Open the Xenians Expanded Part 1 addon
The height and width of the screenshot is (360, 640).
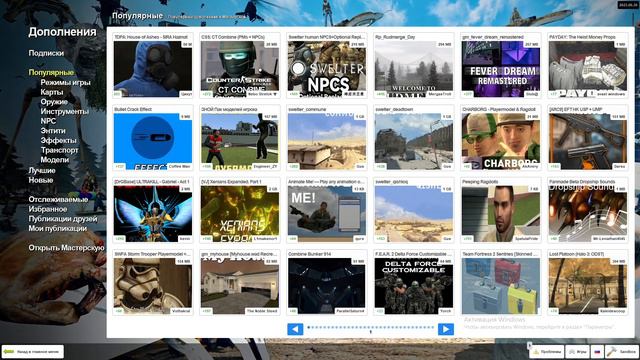tap(240, 211)
